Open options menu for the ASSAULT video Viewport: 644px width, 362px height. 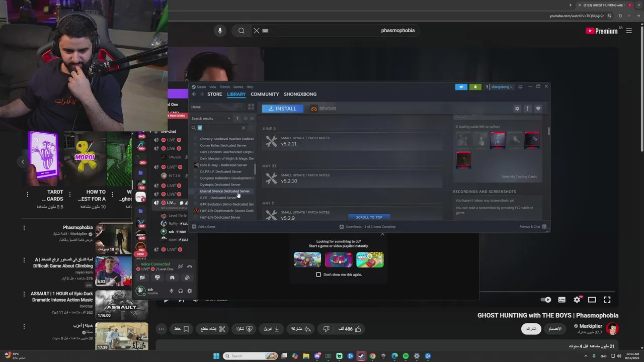[24, 294]
